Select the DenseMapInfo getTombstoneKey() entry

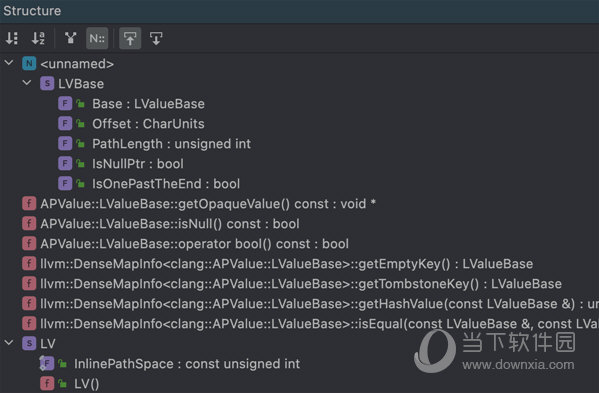301,284
